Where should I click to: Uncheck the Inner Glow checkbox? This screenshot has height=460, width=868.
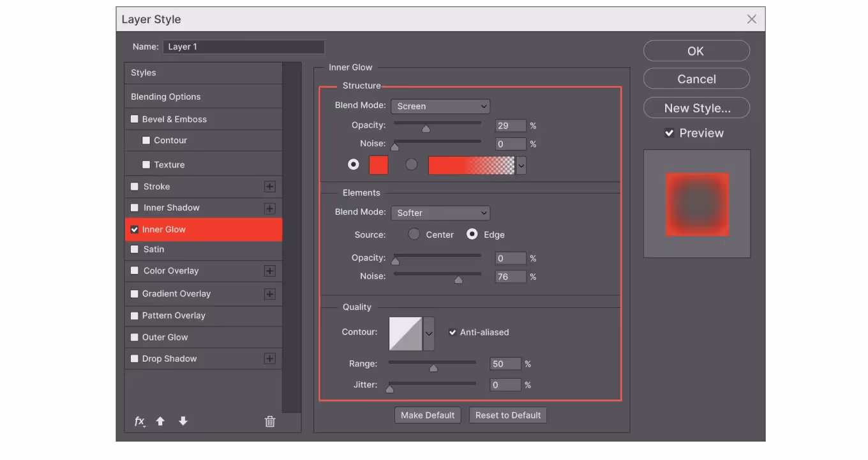pyautogui.click(x=135, y=229)
